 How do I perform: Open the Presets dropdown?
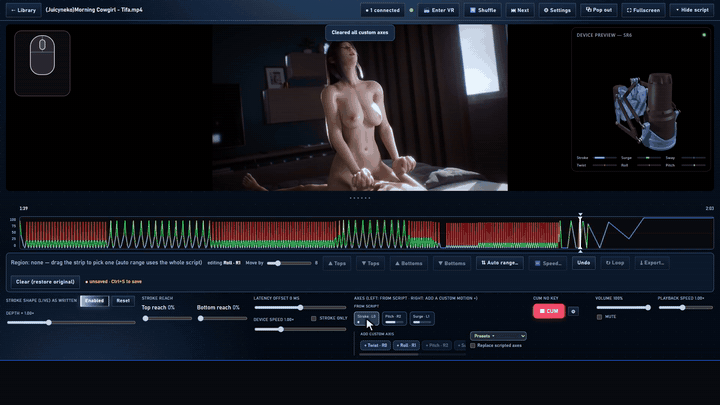[x=498, y=336]
